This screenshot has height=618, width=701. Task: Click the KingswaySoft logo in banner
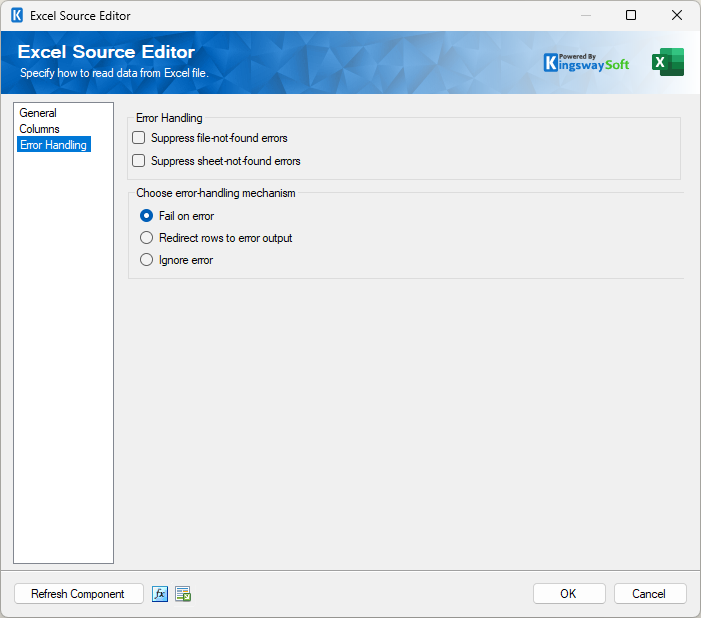click(x=587, y=62)
